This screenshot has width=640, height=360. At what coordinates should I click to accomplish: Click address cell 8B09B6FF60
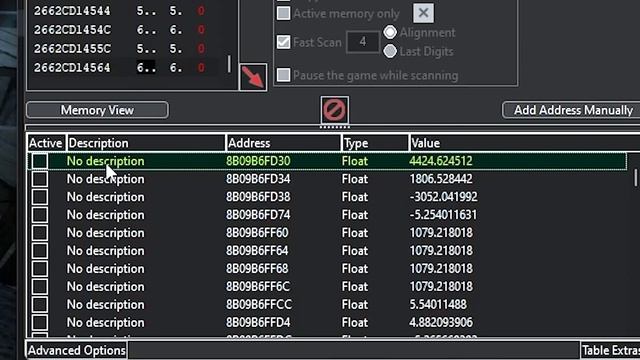tap(257, 233)
